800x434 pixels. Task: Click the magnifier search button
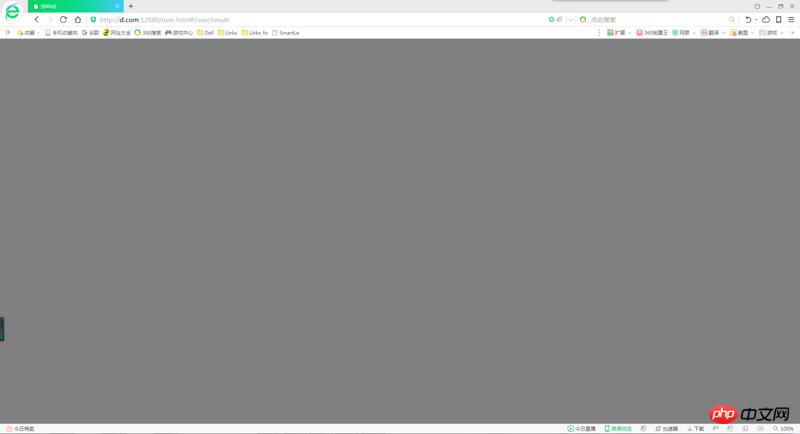coord(732,19)
